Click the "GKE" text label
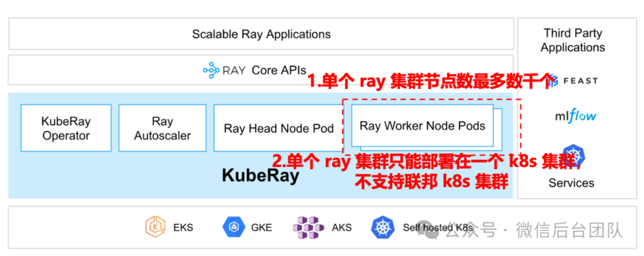 click(x=261, y=227)
